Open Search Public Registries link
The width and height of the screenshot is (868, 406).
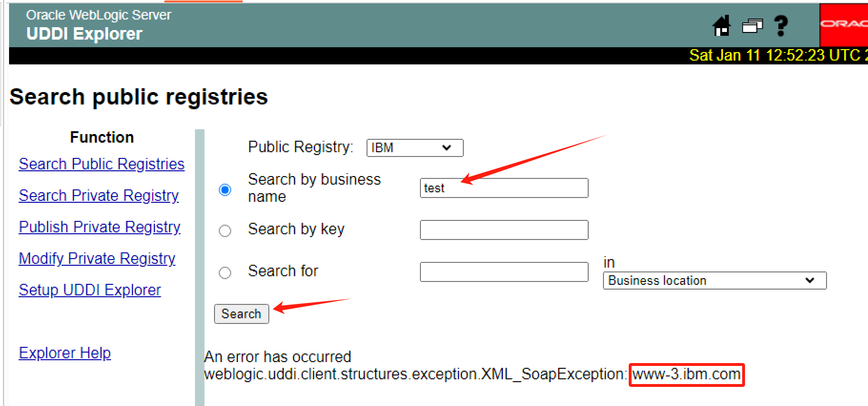coord(102,164)
